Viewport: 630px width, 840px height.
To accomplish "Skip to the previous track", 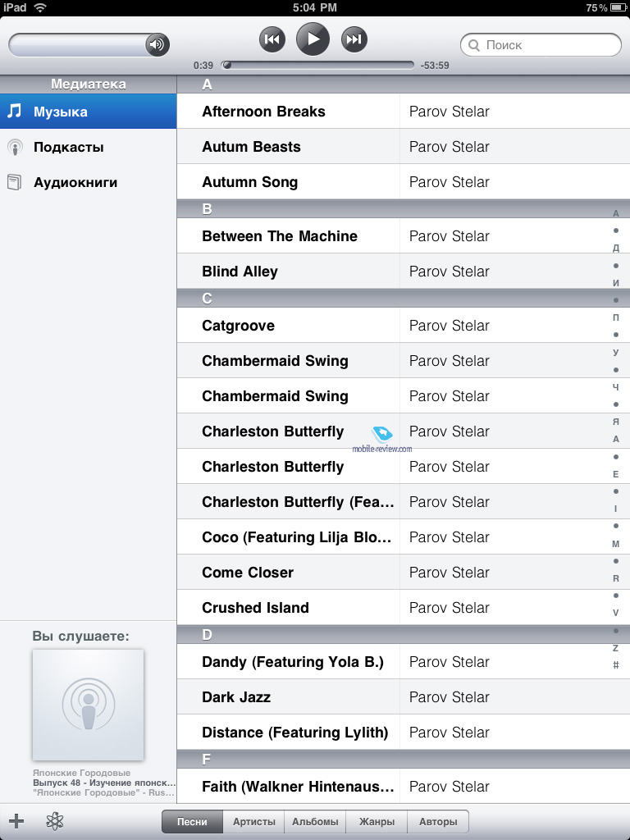I will click(x=272, y=39).
